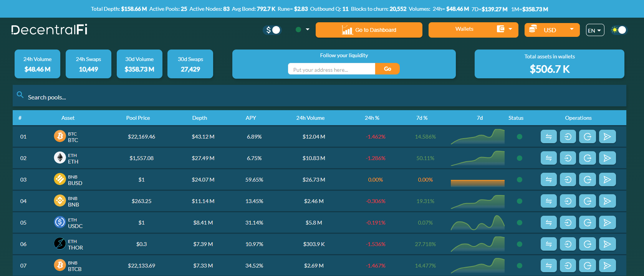Screen dimensions: 644x276
Task: Send icon in the BTCB row
Action: [x=607, y=266]
